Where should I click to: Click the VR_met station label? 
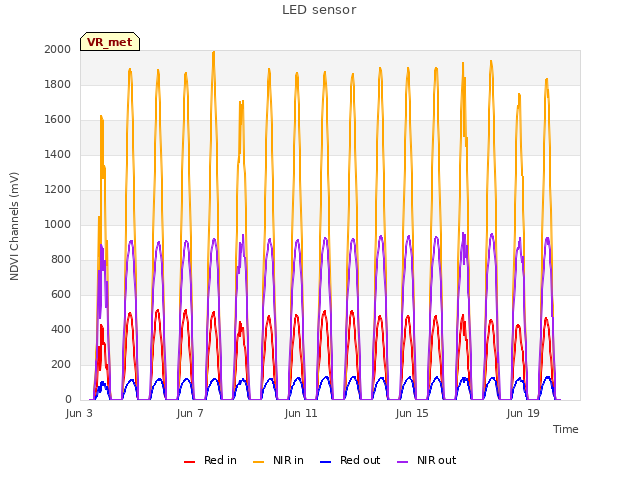109,42
